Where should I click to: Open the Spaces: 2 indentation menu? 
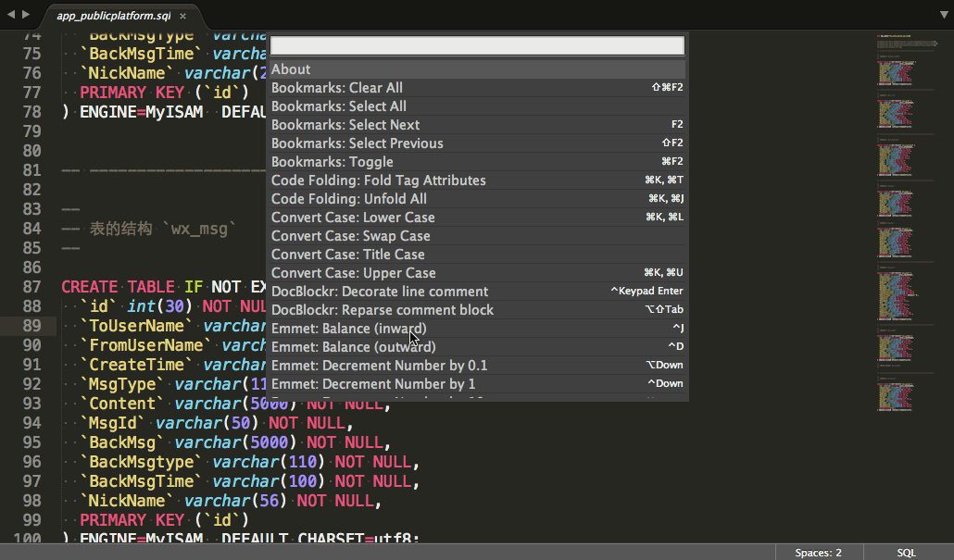pos(819,553)
